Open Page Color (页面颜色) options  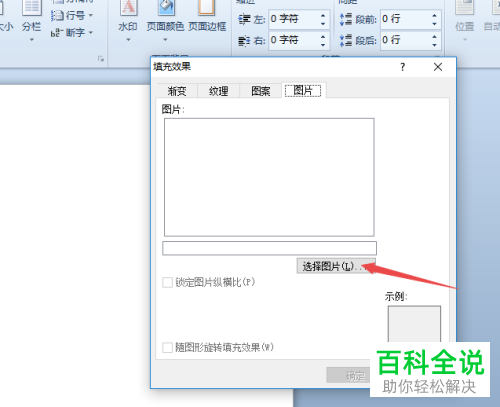pyautogui.click(x=165, y=22)
